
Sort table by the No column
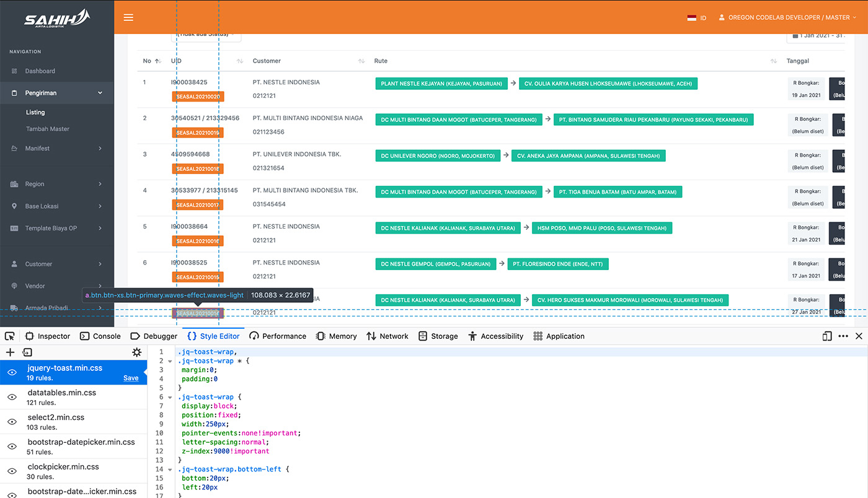pyautogui.click(x=153, y=61)
